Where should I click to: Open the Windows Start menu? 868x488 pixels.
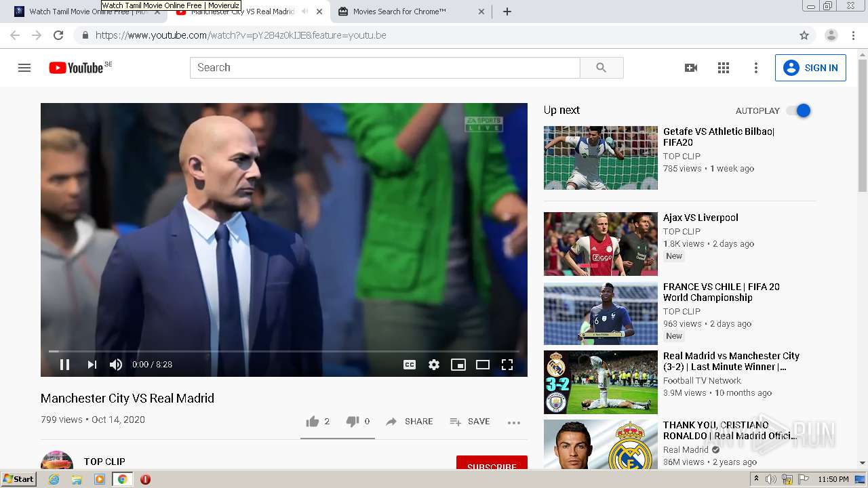(18, 479)
